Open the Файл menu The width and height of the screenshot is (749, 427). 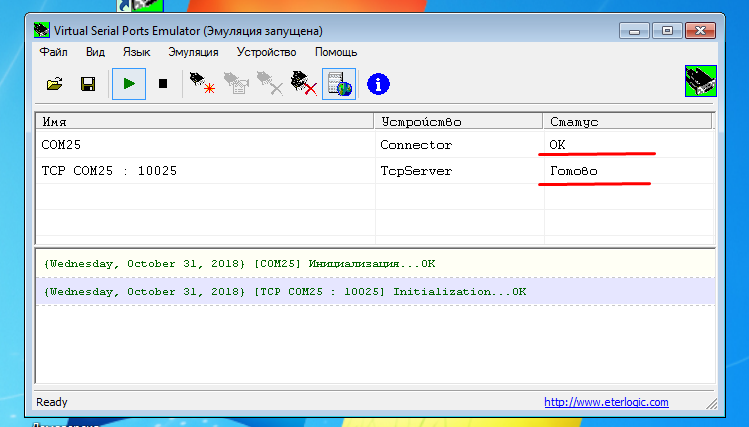point(53,52)
